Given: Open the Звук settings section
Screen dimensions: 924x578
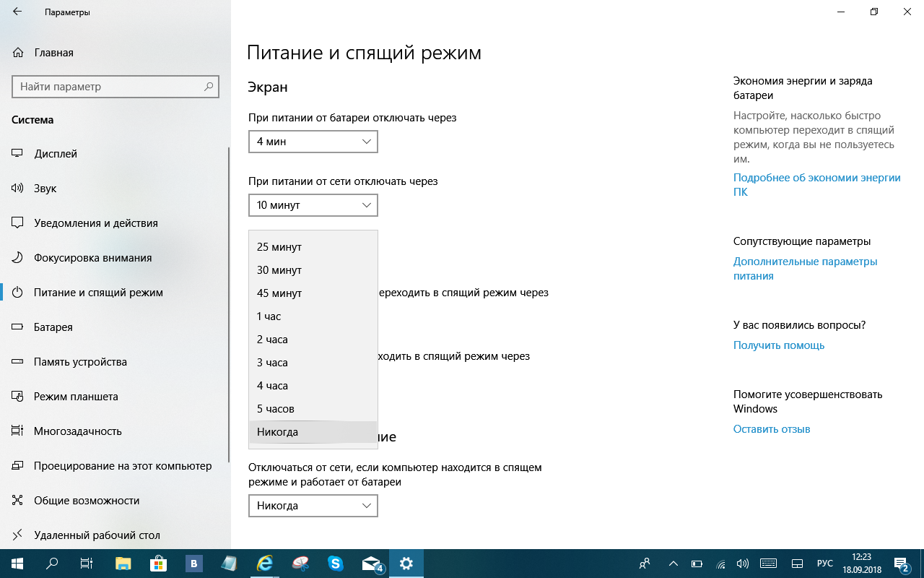Looking at the screenshot, I should pyautogui.click(x=115, y=189).
